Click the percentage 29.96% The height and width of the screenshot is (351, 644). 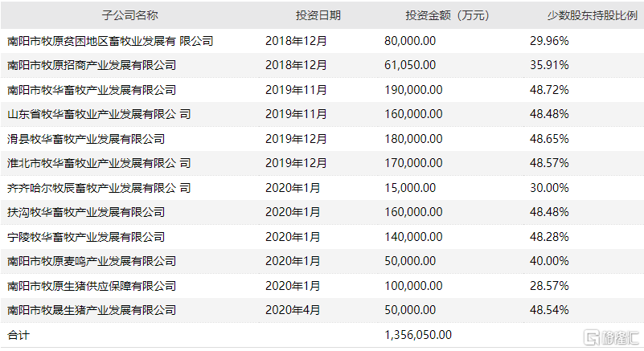(549, 41)
